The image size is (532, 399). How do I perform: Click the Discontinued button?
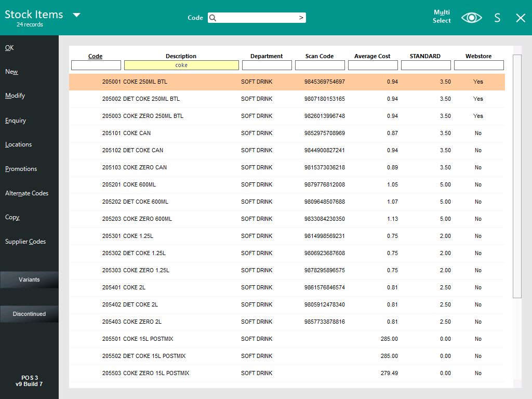(29, 314)
